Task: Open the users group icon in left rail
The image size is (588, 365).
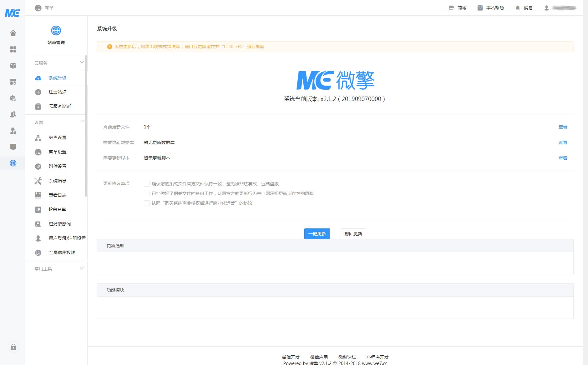Action: tap(13, 114)
